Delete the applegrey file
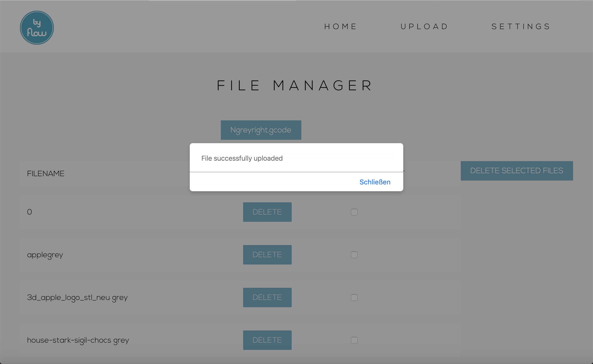The width and height of the screenshot is (593, 364). tap(267, 255)
